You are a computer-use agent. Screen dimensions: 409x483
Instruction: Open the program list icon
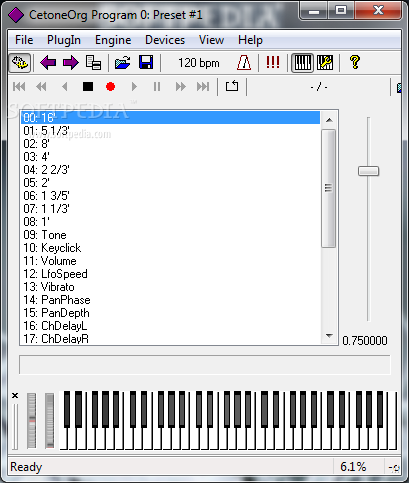coord(93,63)
